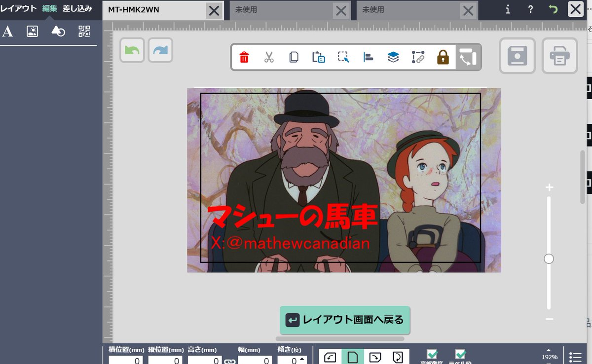Open the レイアウト tab
The image size is (592, 364).
[x=18, y=8]
